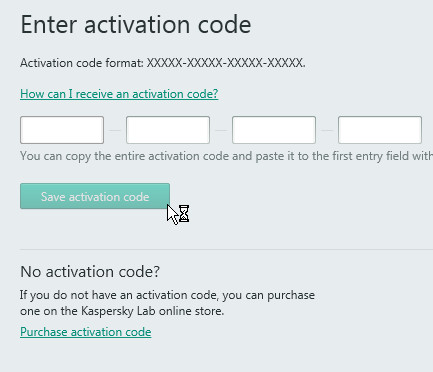Open 'How can I receive an activation code?' link
433x372 pixels.
click(x=119, y=94)
